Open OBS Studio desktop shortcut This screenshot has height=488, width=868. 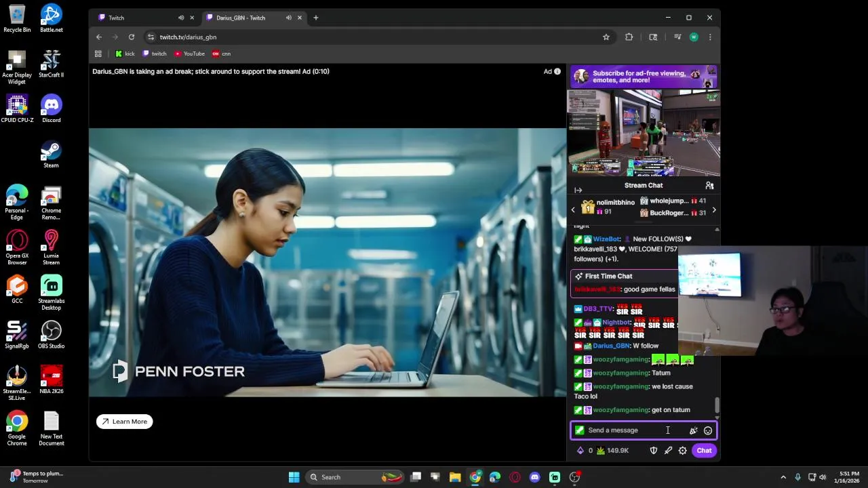coord(51,335)
